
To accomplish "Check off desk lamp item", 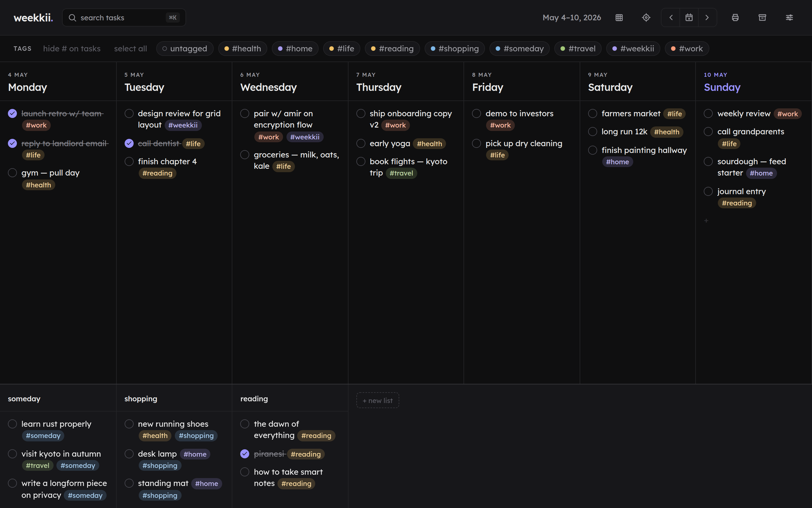I will 129,454.
